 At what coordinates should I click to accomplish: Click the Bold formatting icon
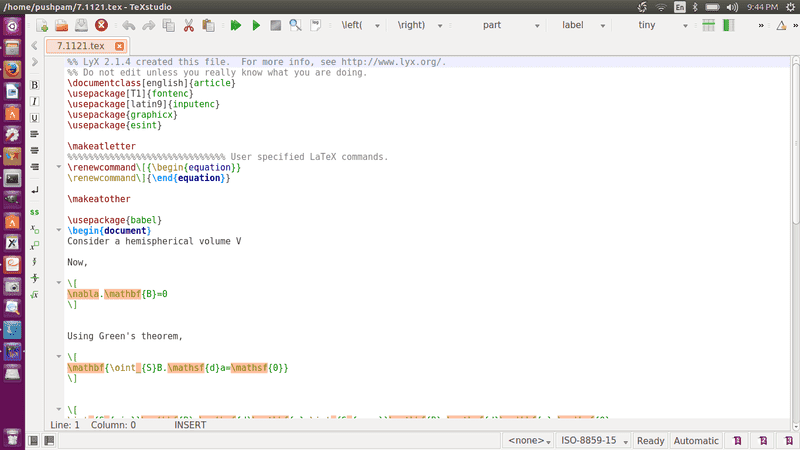(35, 86)
